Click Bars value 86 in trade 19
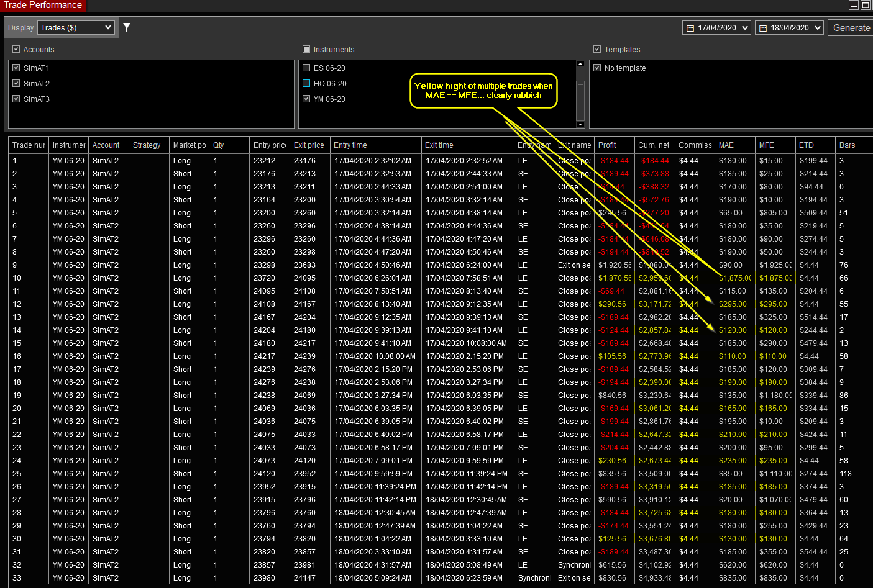 [x=844, y=396]
